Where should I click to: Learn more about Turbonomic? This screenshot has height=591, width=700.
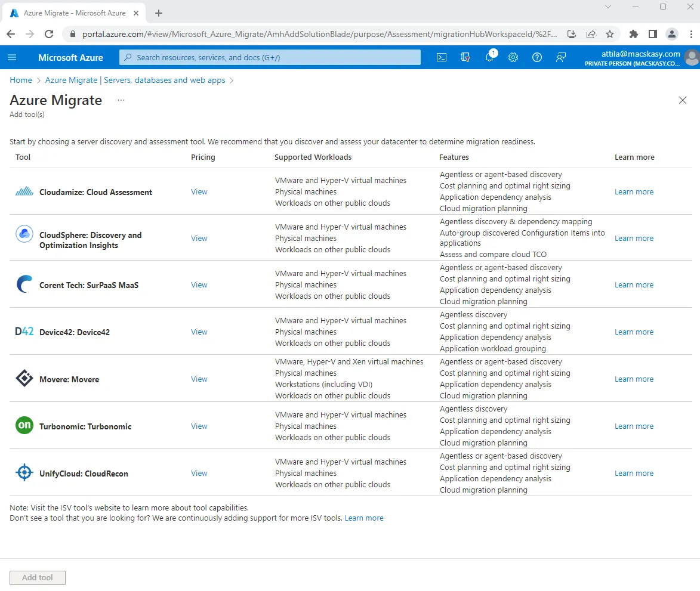coord(634,426)
